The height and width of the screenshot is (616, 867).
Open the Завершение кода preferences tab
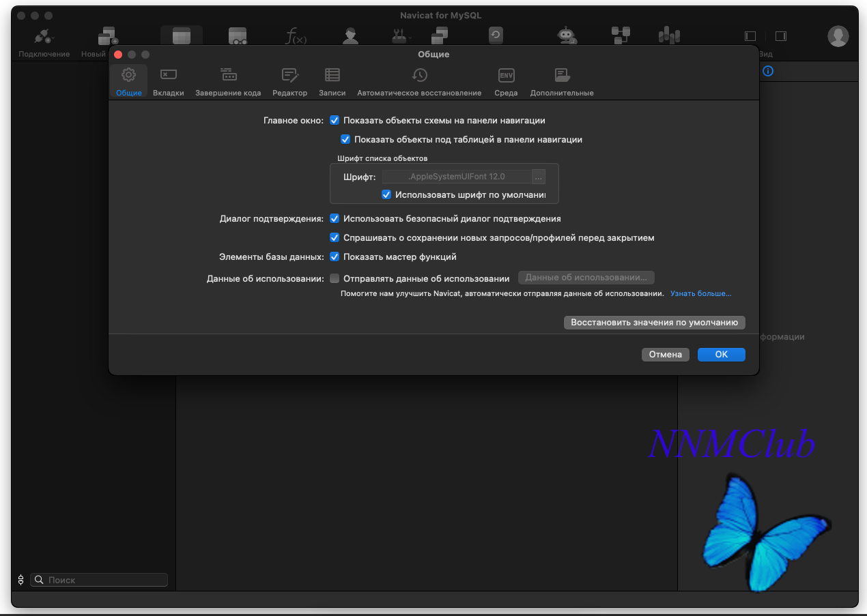pyautogui.click(x=228, y=82)
